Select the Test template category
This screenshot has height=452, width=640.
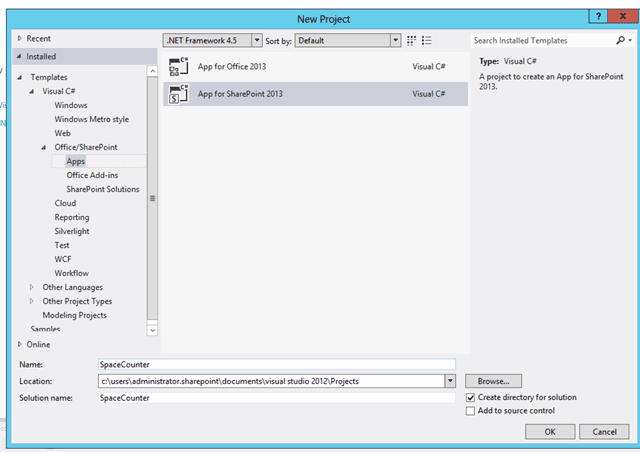click(x=62, y=245)
